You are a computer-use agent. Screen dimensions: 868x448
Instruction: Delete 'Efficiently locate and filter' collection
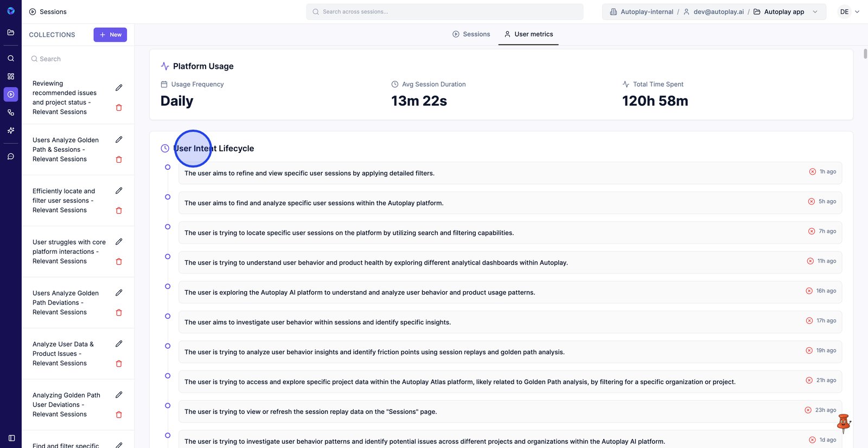(119, 210)
